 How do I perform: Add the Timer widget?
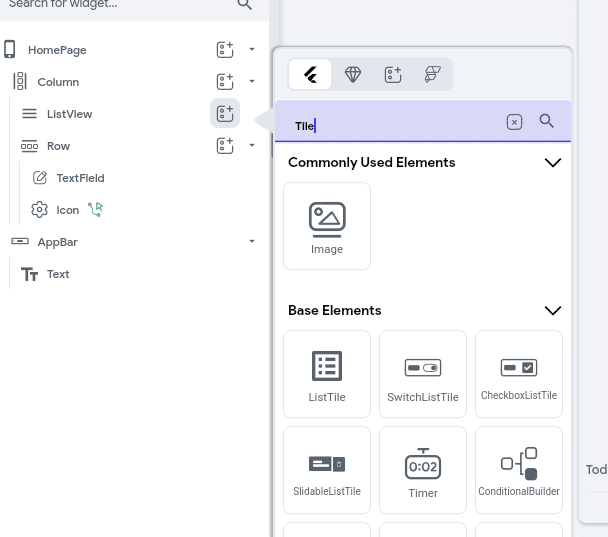tap(423, 470)
